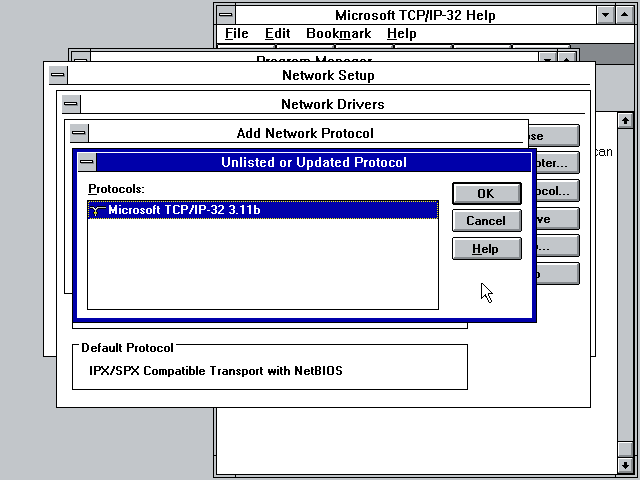The height and width of the screenshot is (480, 640).
Task: Open Edit menu in TCP/IP-32 Help
Action: tap(277, 33)
